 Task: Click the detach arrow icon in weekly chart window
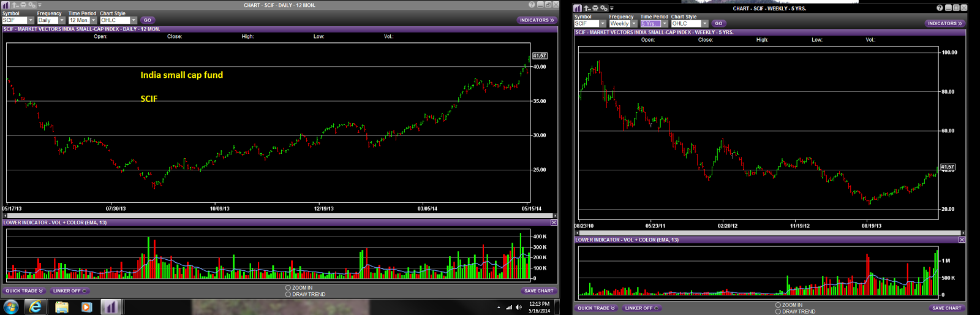tap(587, 8)
